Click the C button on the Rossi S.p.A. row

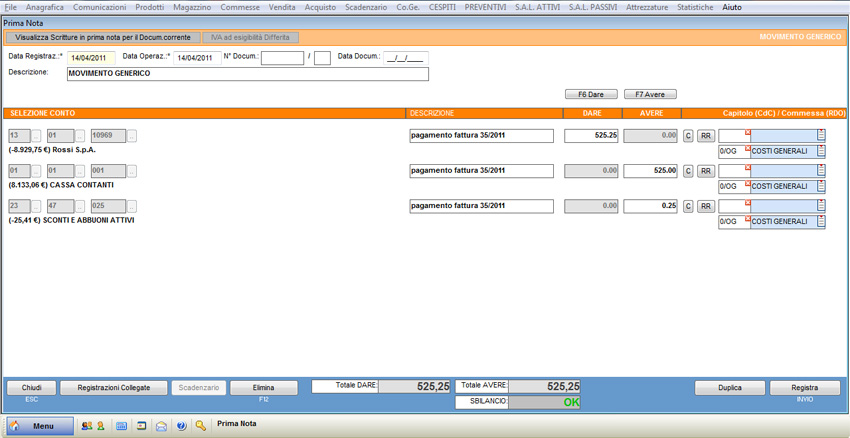pyautogui.click(x=688, y=136)
